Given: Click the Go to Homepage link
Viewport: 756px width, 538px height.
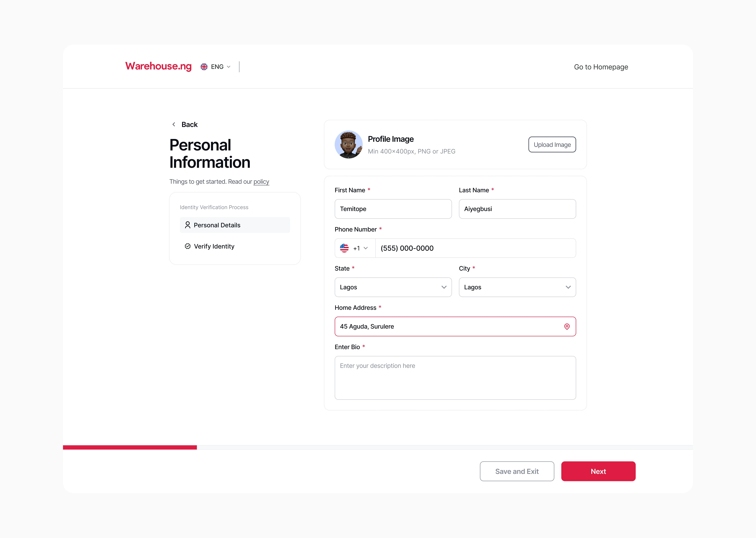Looking at the screenshot, I should tap(601, 66).
